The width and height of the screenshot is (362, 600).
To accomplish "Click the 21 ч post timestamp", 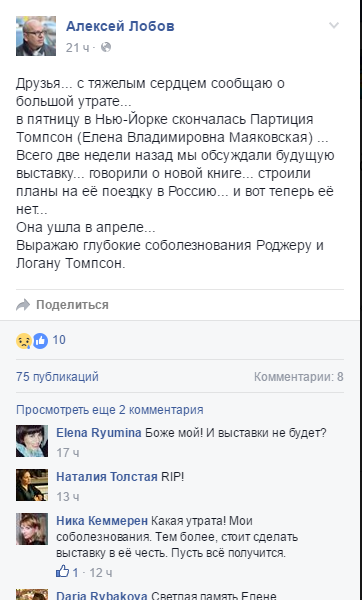I will 77,47.
